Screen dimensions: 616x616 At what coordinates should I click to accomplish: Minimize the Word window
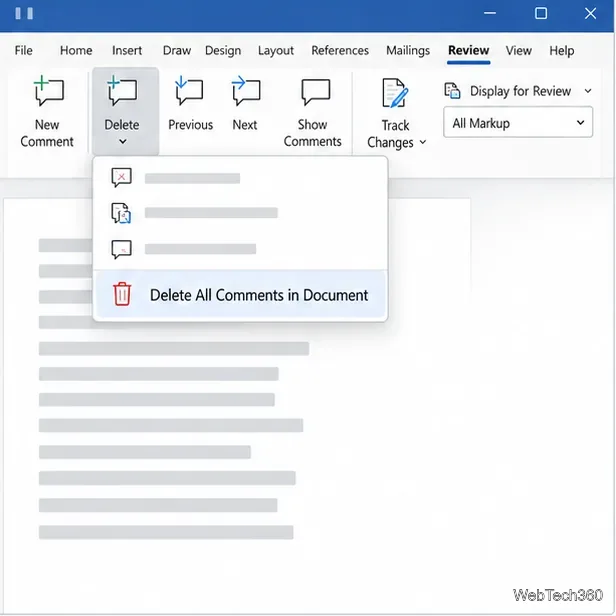coord(490,13)
